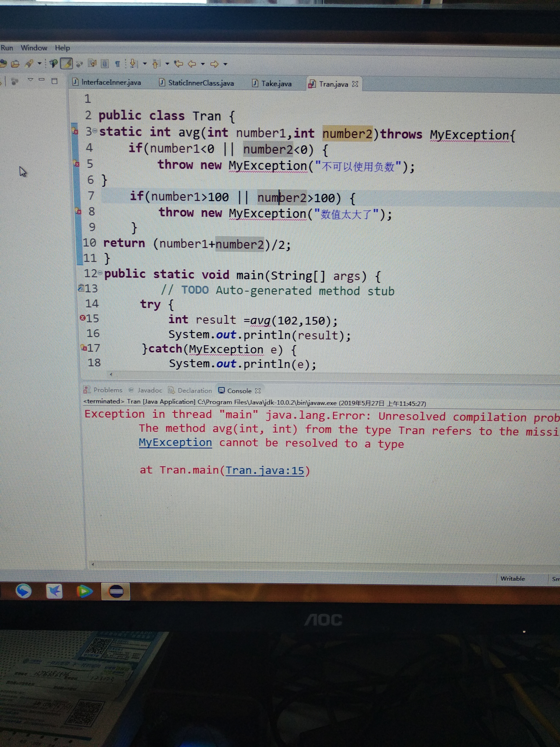Viewport: 560px width, 747px height.
Task: Click the Open Task folder icon
Action: [15, 63]
